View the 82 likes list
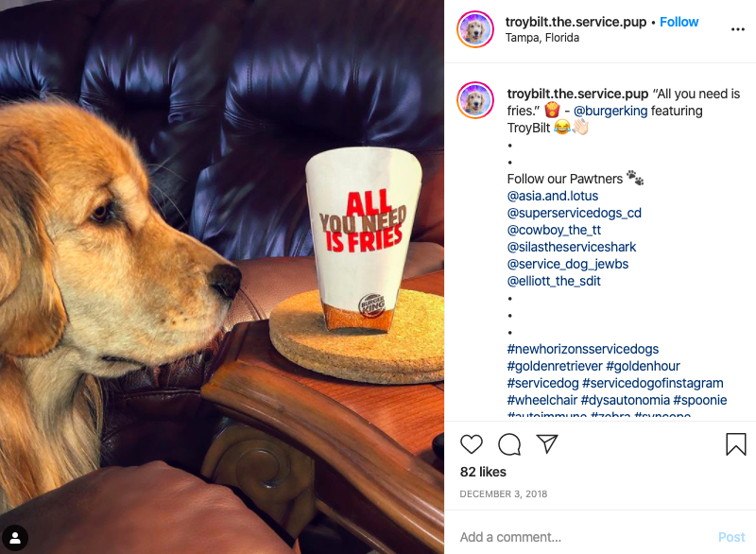756x554 pixels. click(x=483, y=472)
